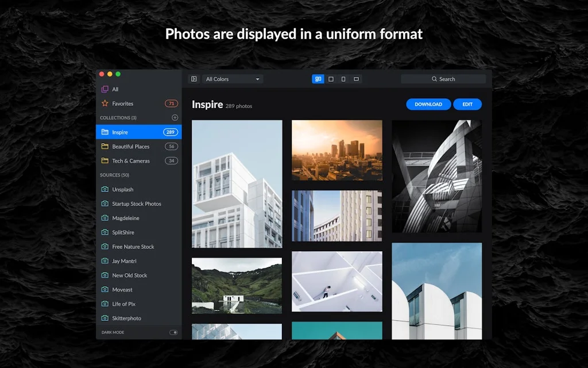Click the All photos stack icon
The image size is (588, 368).
pos(105,89)
